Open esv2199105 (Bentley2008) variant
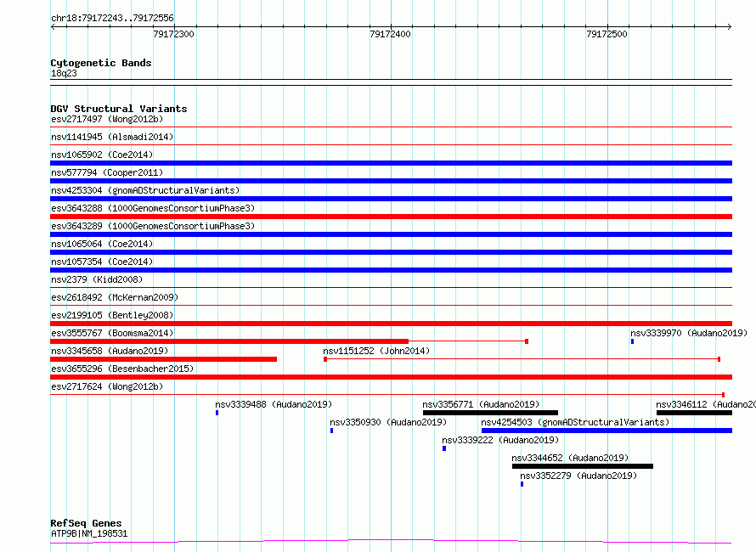This screenshot has height=552, width=756. coord(112,315)
